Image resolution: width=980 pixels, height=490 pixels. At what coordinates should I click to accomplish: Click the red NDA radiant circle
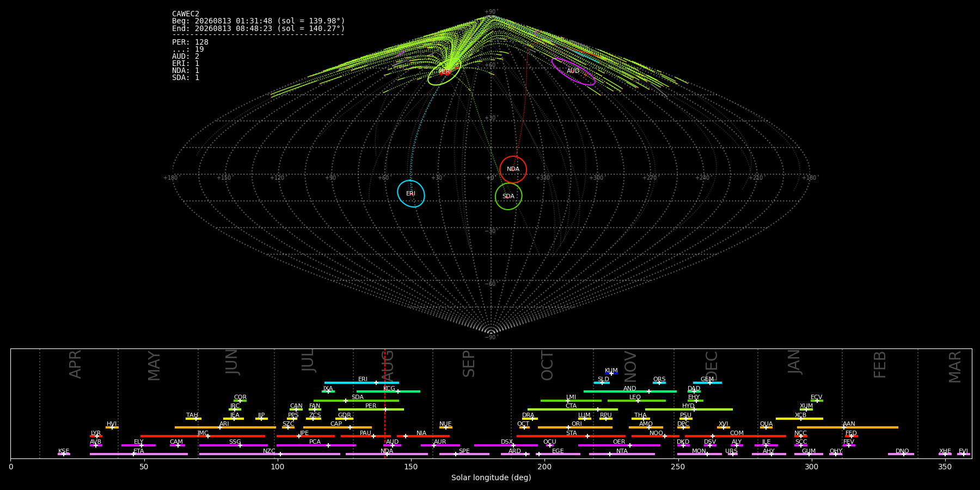pyautogui.click(x=513, y=169)
